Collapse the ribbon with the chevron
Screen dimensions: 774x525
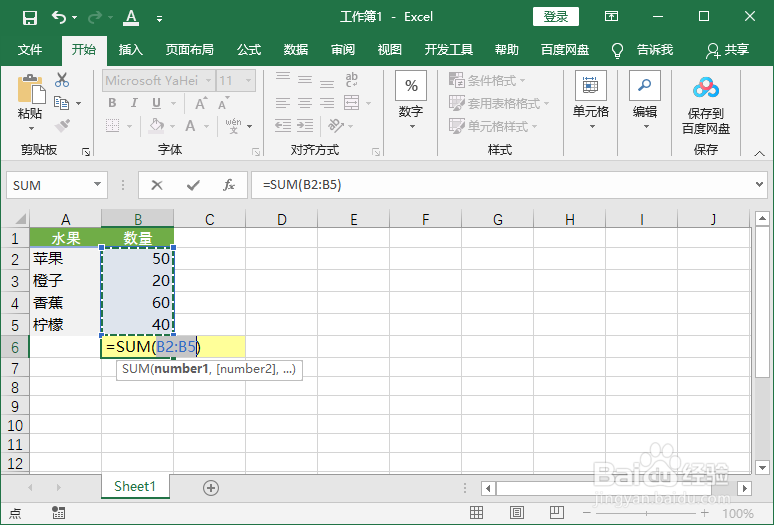(x=759, y=154)
